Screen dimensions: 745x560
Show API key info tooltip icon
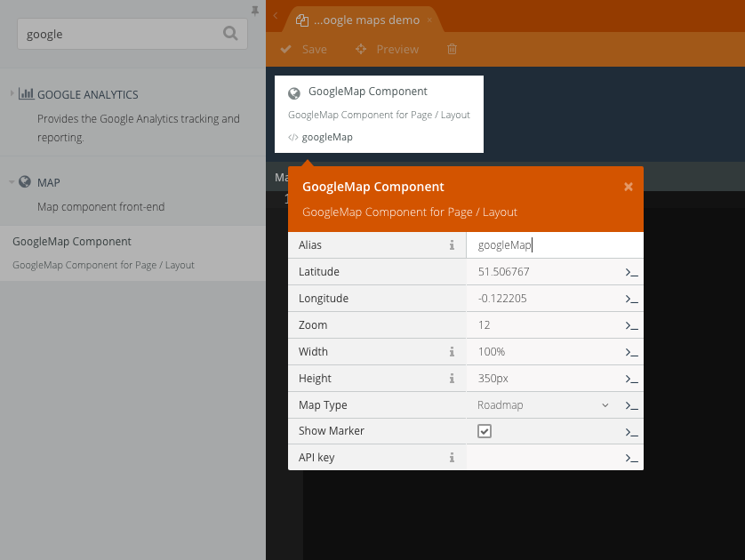tap(452, 458)
